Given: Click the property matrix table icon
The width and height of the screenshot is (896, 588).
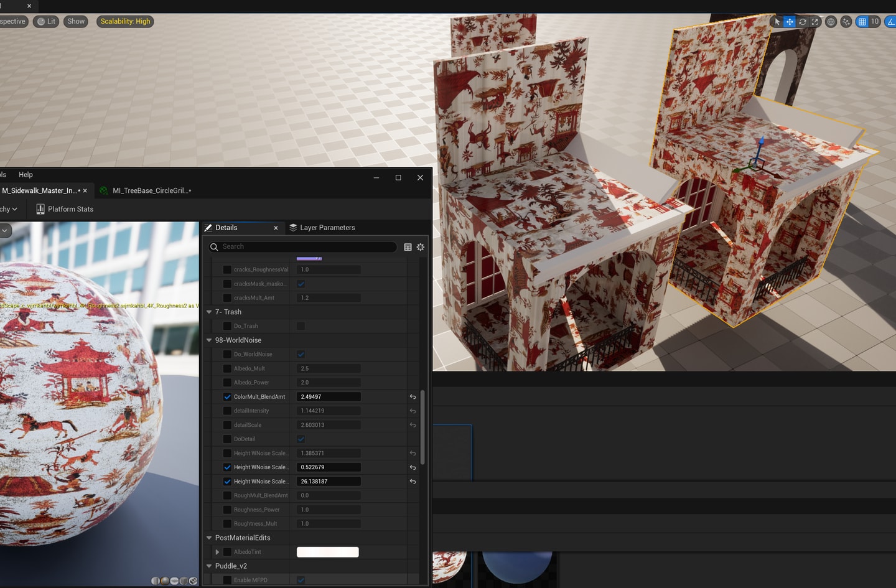Looking at the screenshot, I should pos(408,247).
